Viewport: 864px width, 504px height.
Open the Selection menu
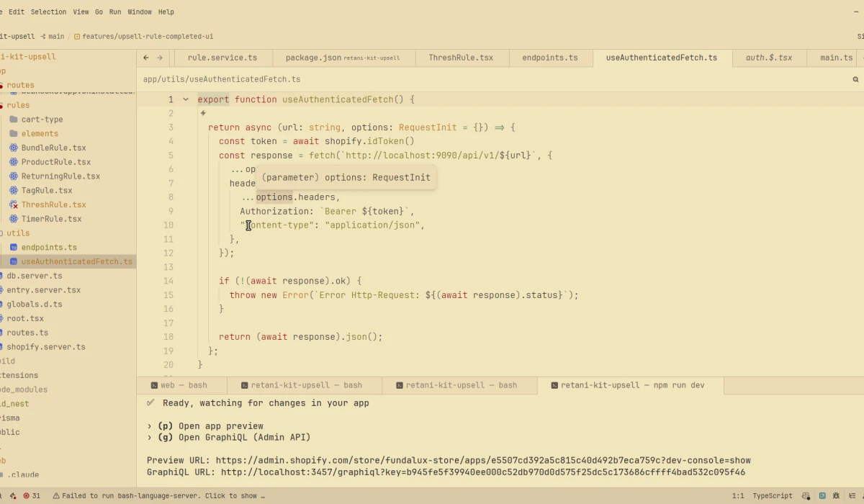pyautogui.click(x=48, y=12)
